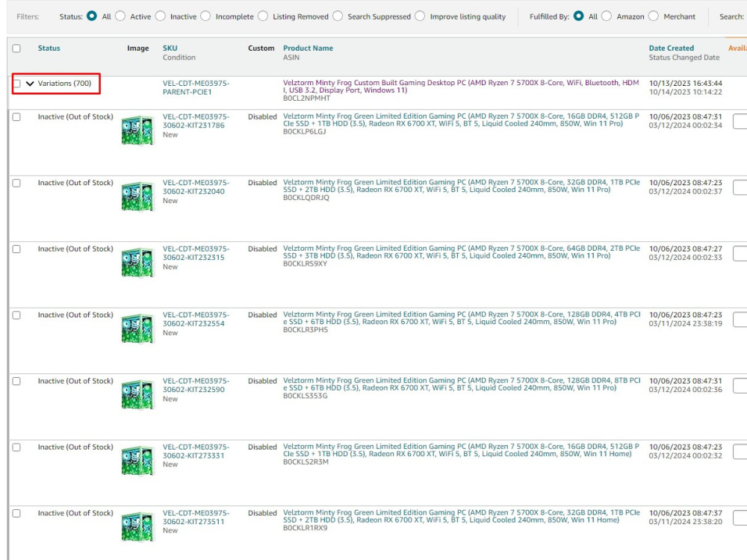Open 32GB DDR4 1TB Win 11 Pro product link
The image size is (747, 560).
[461, 186]
